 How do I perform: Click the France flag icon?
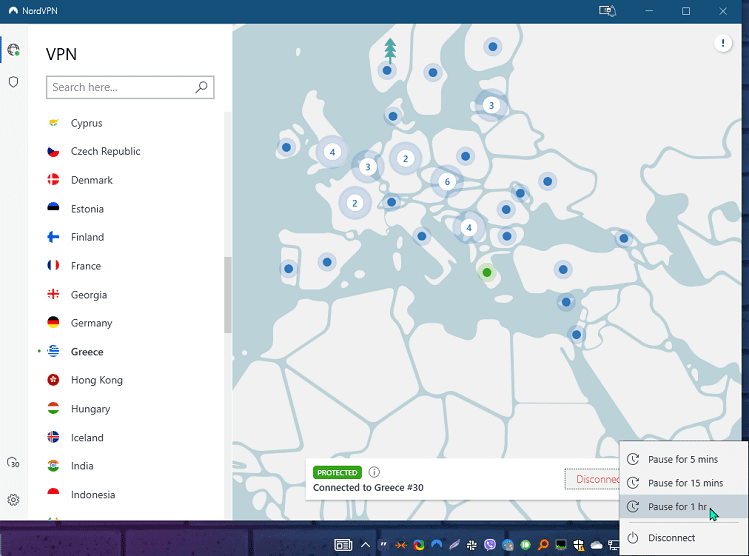pyautogui.click(x=53, y=265)
